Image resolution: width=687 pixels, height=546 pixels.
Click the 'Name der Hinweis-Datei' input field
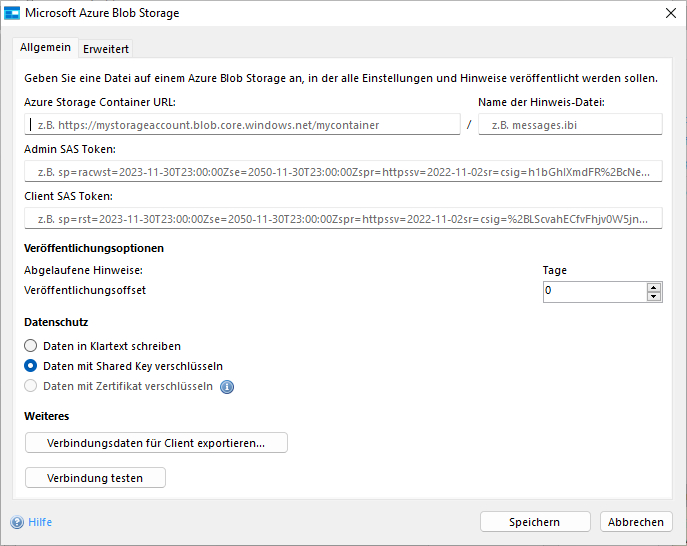570,124
